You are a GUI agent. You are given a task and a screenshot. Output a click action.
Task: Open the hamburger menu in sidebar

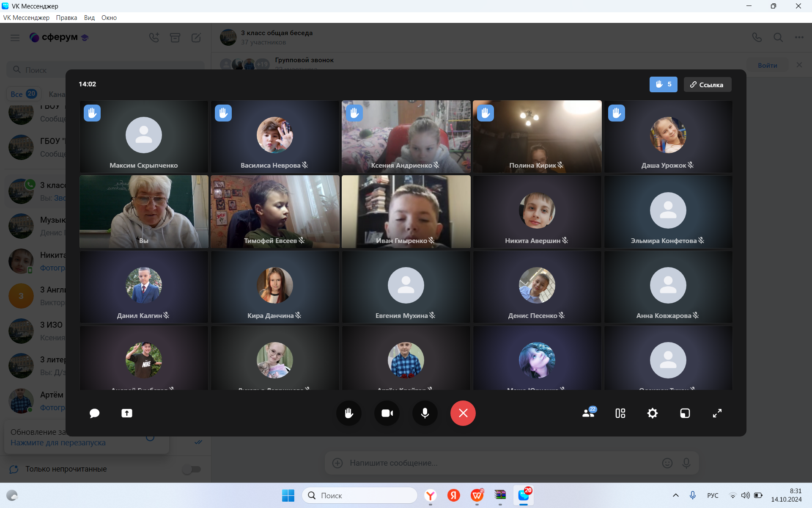click(15, 38)
